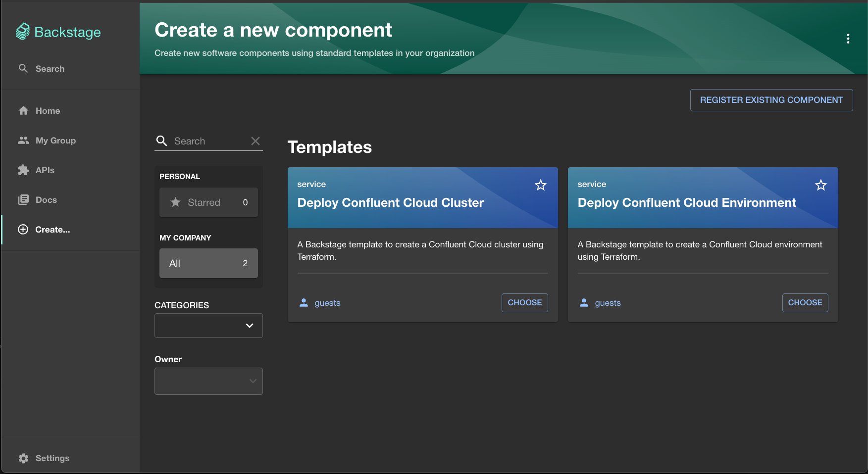Click the Settings gear icon
Screen dimensions: 868x474
pyautogui.click(x=23, y=458)
